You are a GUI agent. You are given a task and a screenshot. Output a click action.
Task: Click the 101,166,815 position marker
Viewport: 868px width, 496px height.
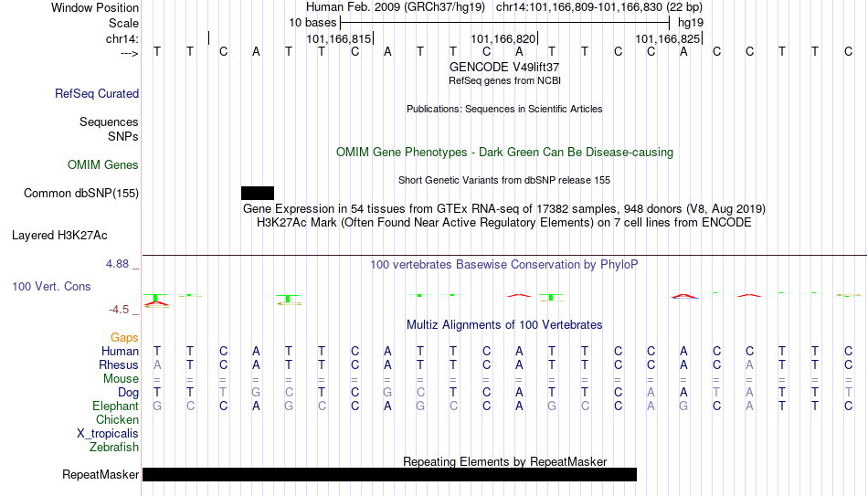pos(339,38)
